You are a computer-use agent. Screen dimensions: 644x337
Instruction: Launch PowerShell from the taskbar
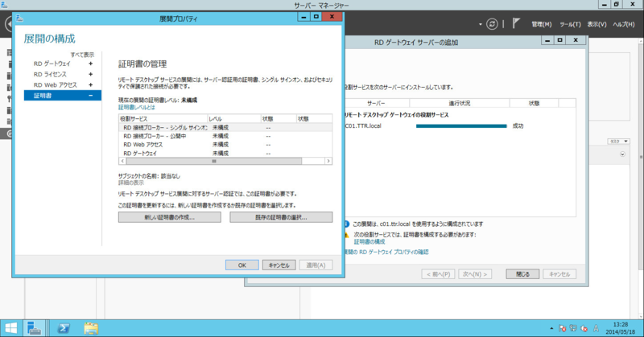[x=63, y=328]
